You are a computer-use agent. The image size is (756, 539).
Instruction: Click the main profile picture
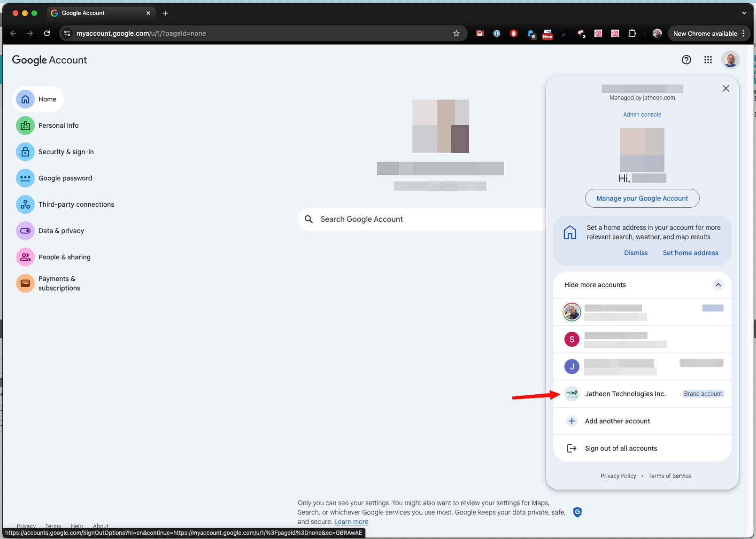click(440, 126)
